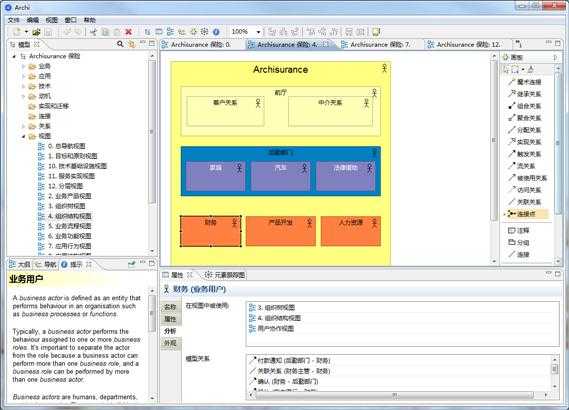Select view item starting with 10.

73,166
